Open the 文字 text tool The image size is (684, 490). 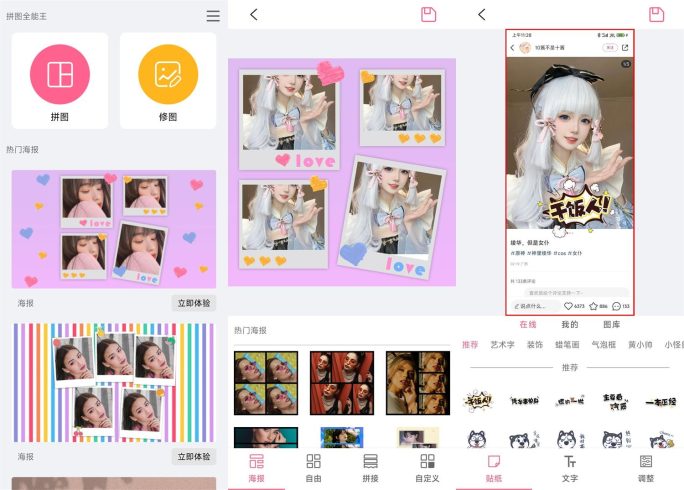click(x=570, y=468)
